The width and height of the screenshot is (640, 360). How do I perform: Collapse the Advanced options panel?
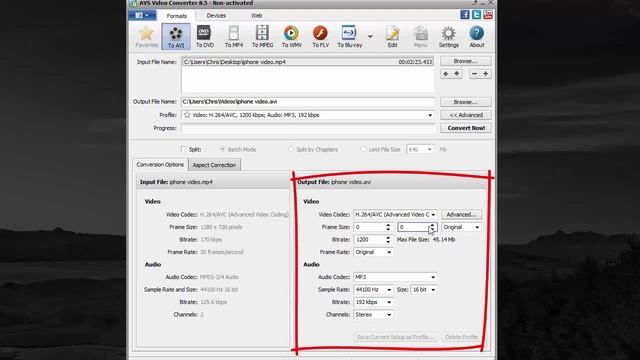pos(465,115)
